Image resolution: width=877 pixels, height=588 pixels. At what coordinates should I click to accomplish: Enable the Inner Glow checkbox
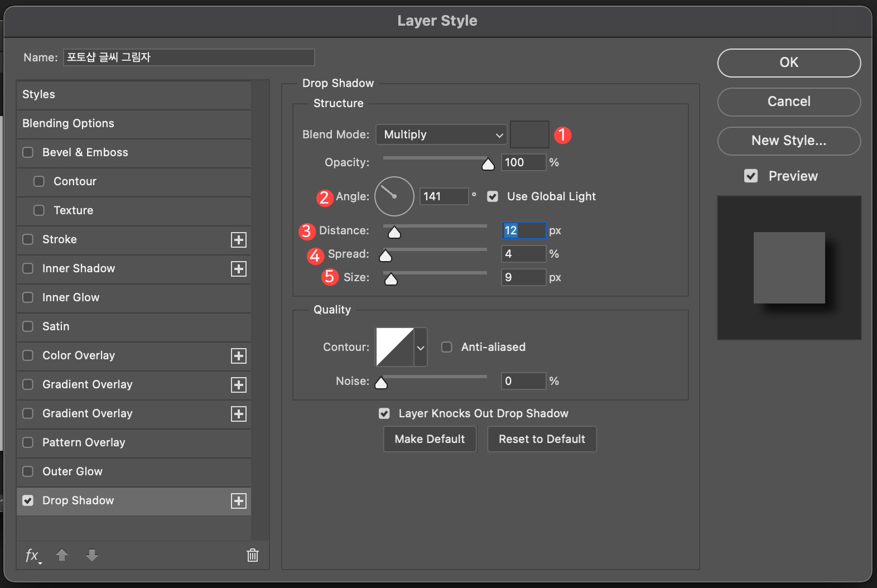coord(28,297)
